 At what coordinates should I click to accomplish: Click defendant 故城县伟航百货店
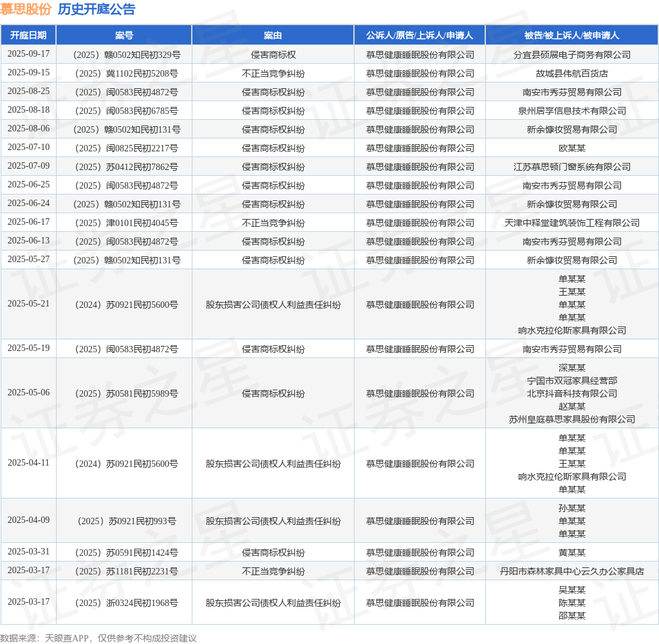pyautogui.click(x=572, y=73)
